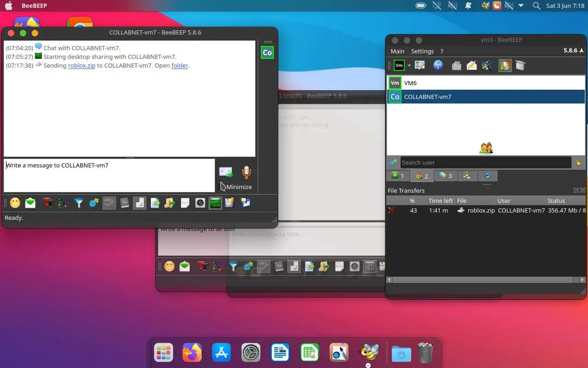This screenshot has height=368, width=588.
Task: Focus the message box for COLLABNET-vm7
Action: tap(109, 175)
